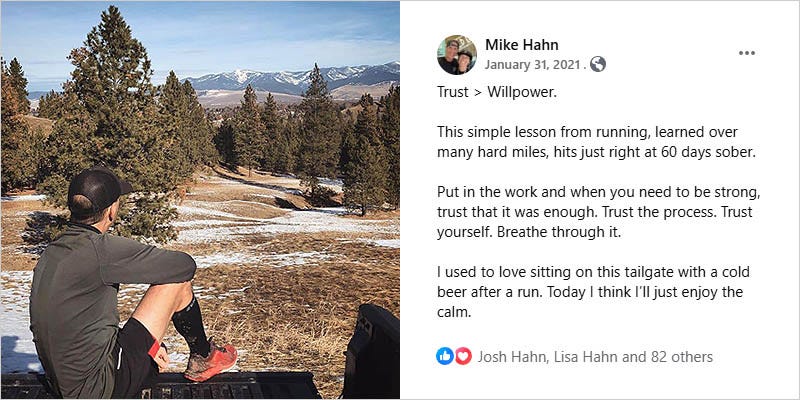
Task: Click the black bag on the tailgate
Action: click(x=370, y=351)
